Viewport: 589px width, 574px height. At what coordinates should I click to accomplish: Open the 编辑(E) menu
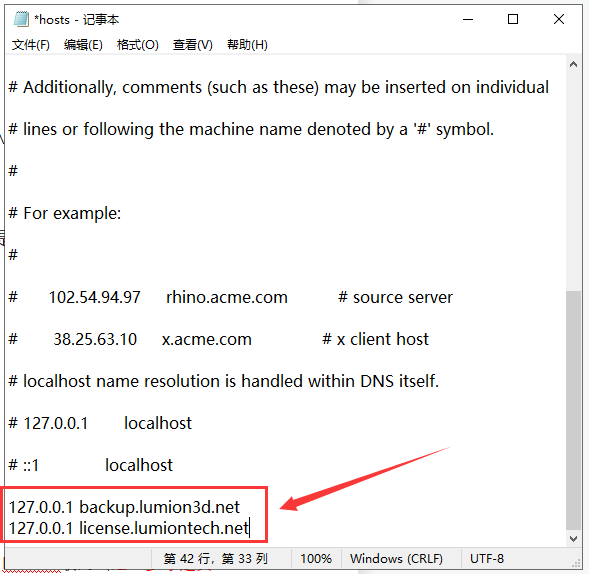click(x=83, y=45)
